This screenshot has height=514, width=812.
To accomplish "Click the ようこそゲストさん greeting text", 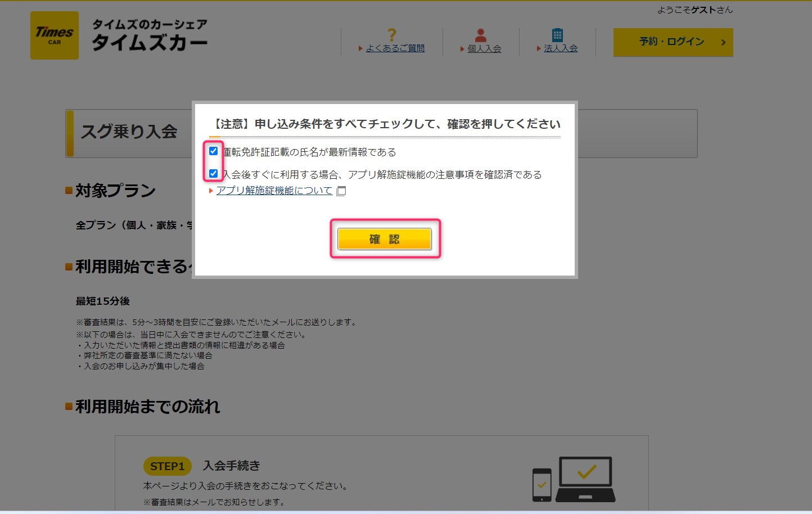I will click(x=695, y=10).
